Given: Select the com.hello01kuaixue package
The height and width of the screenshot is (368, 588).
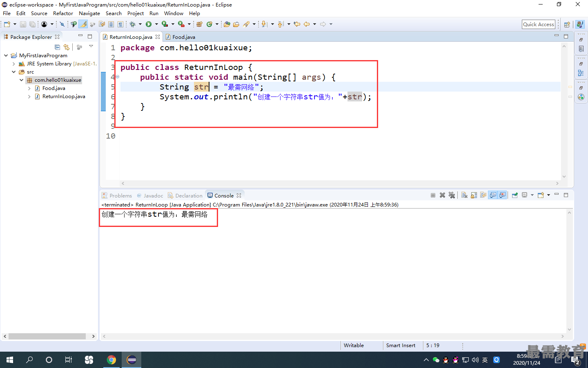Looking at the screenshot, I should point(58,80).
